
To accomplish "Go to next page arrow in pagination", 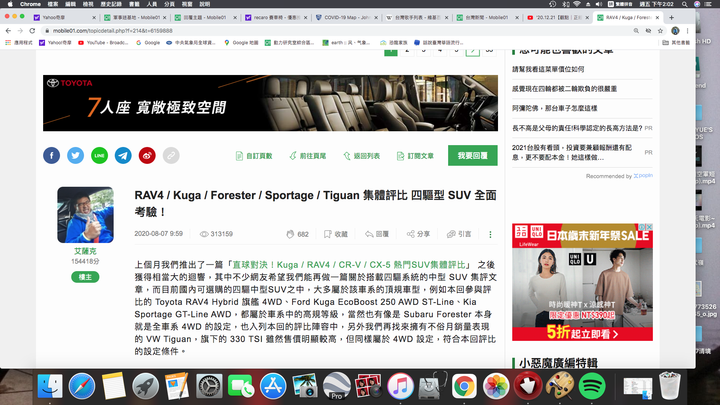I will (472, 51).
